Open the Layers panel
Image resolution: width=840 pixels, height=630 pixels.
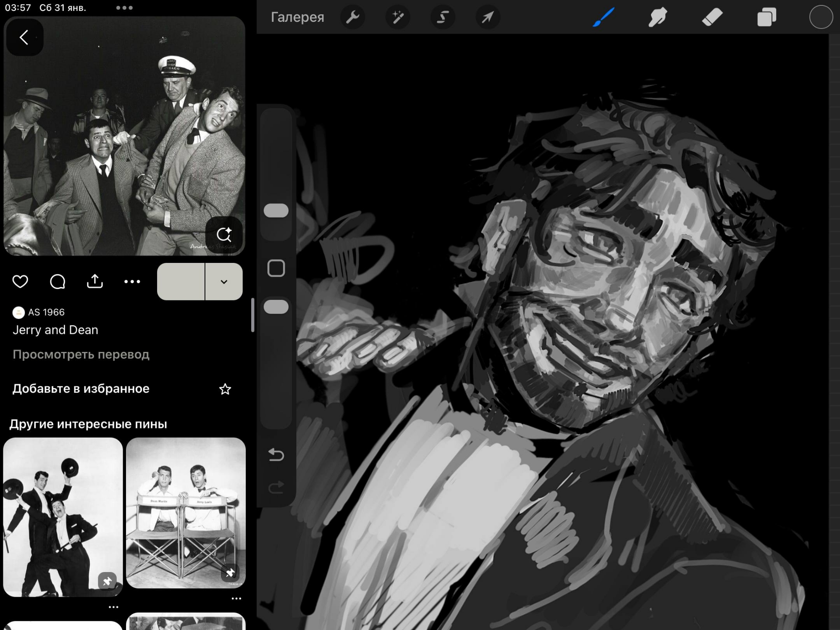tap(766, 17)
